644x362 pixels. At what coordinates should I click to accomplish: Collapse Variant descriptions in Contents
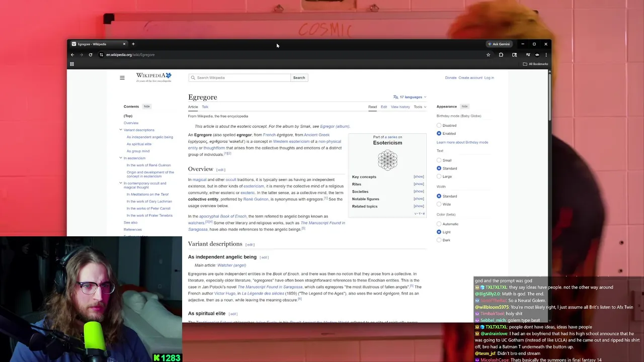click(121, 130)
